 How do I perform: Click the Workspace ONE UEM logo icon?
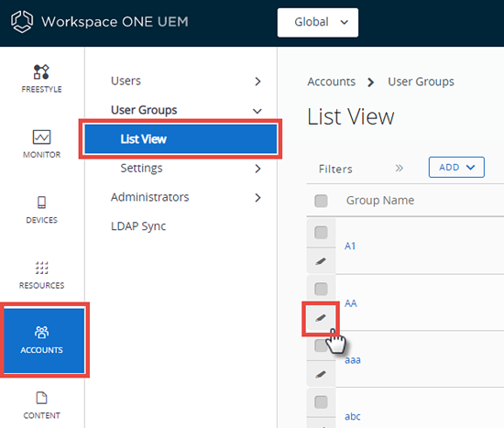[x=22, y=22]
